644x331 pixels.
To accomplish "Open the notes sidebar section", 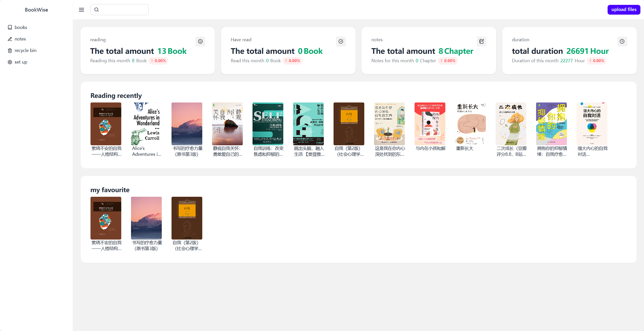I will [x=20, y=39].
